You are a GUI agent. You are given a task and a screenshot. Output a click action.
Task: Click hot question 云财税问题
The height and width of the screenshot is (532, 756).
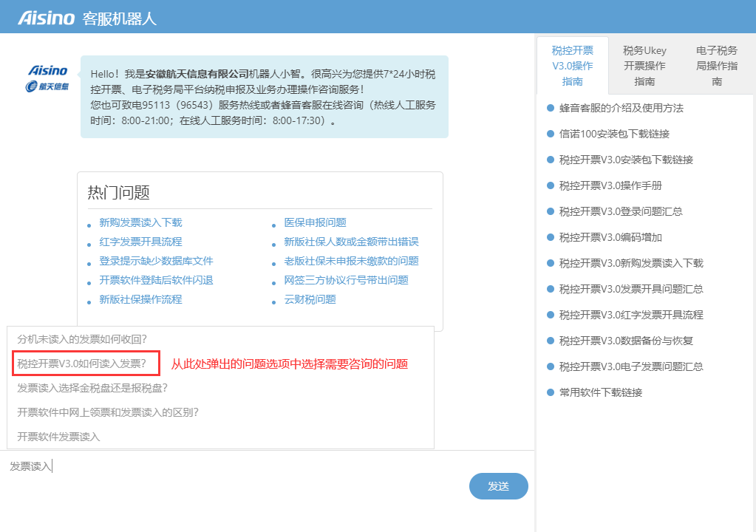310,300
